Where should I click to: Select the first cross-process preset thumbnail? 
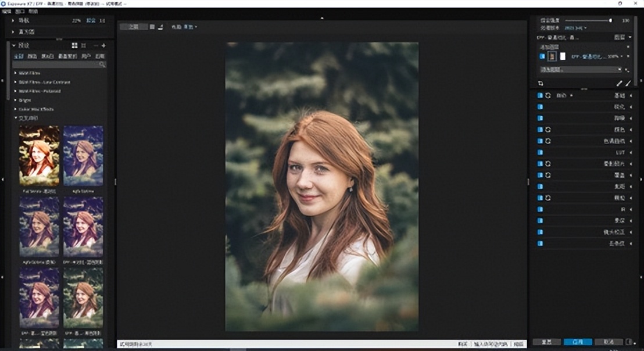(x=39, y=155)
